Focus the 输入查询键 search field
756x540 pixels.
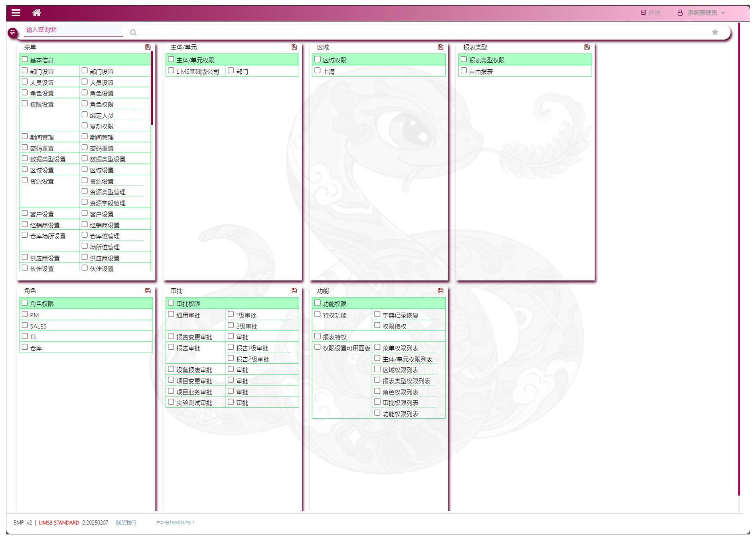point(73,30)
